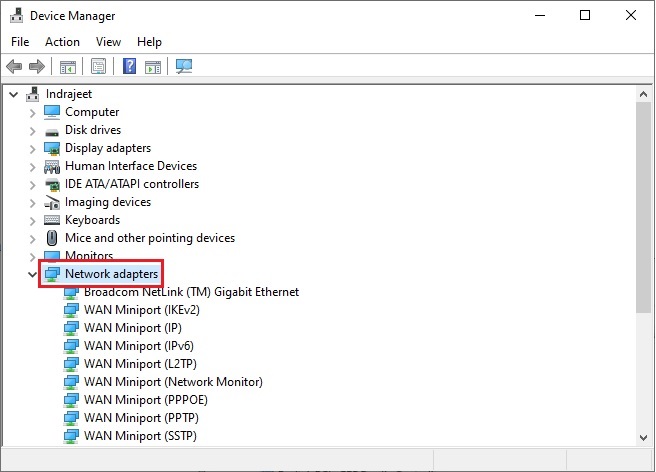Click Scan for hardware changes icon
The image size is (656, 472).
pos(184,66)
